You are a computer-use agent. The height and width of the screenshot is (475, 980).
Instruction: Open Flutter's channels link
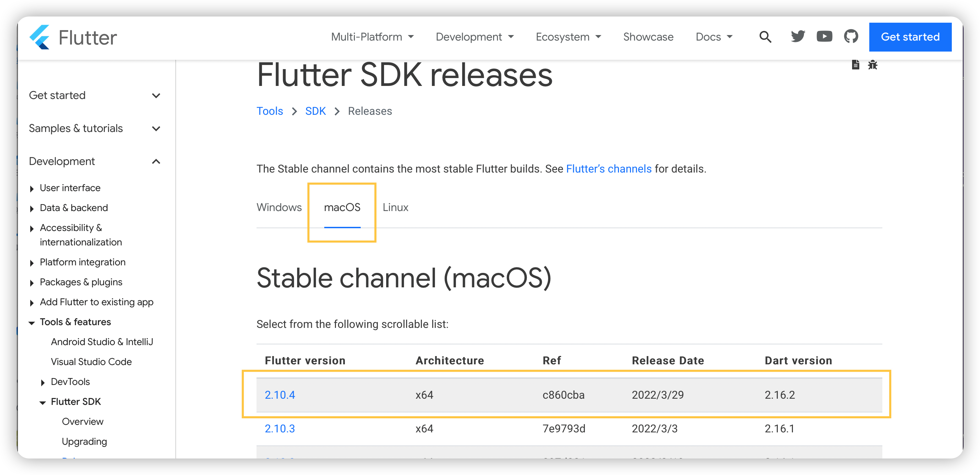(608, 168)
